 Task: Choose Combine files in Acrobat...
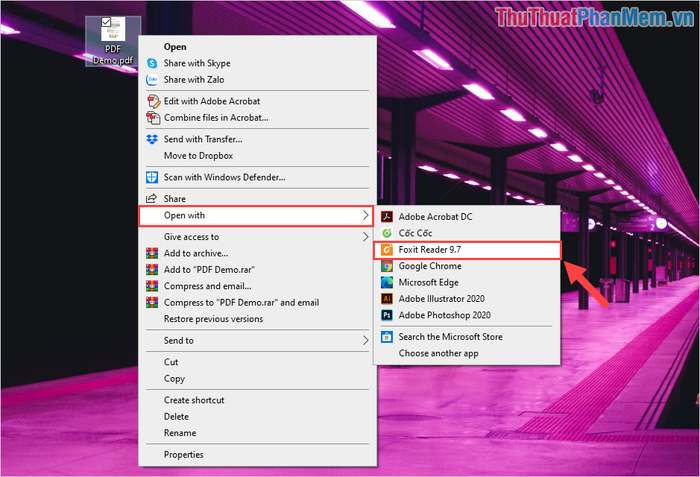tap(257, 118)
